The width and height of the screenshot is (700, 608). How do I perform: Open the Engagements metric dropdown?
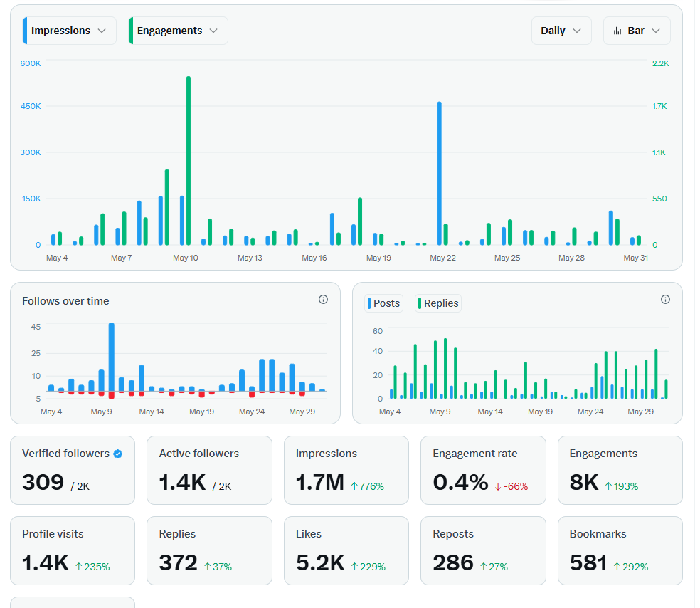point(178,31)
